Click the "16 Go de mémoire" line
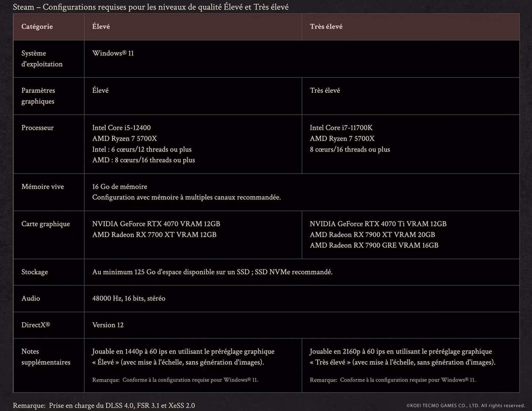The height and width of the screenshot is (411, 532). click(x=120, y=187)
